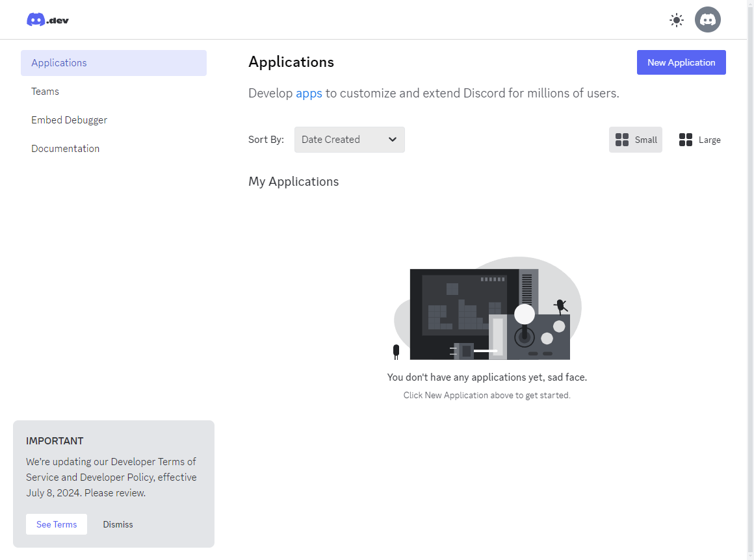Click the 'Click New Application above' hint
The height and width of the screenshot is (560, 754).
click(x=487, y=395)
